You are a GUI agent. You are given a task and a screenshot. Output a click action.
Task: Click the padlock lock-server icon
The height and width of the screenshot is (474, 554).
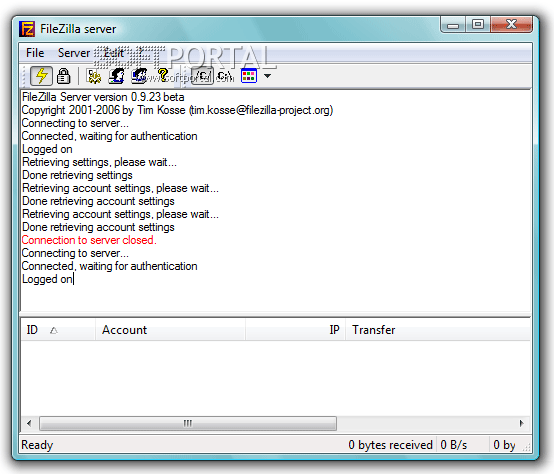click(x=64, y=76)
